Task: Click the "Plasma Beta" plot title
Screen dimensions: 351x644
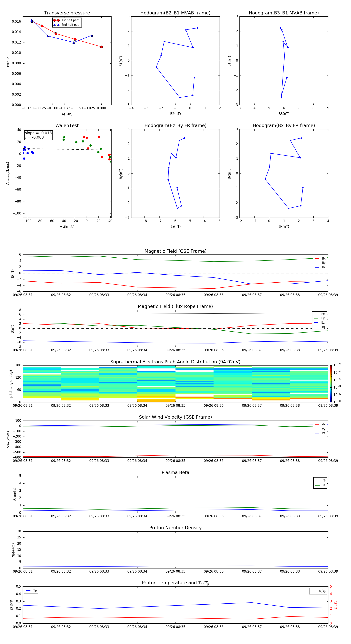Action: 175,473
